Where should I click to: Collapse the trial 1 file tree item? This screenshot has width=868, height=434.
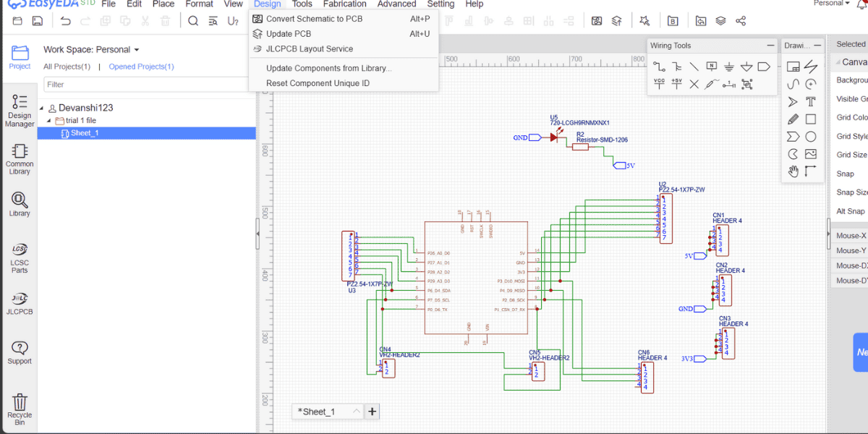click(x=48, y=120)
